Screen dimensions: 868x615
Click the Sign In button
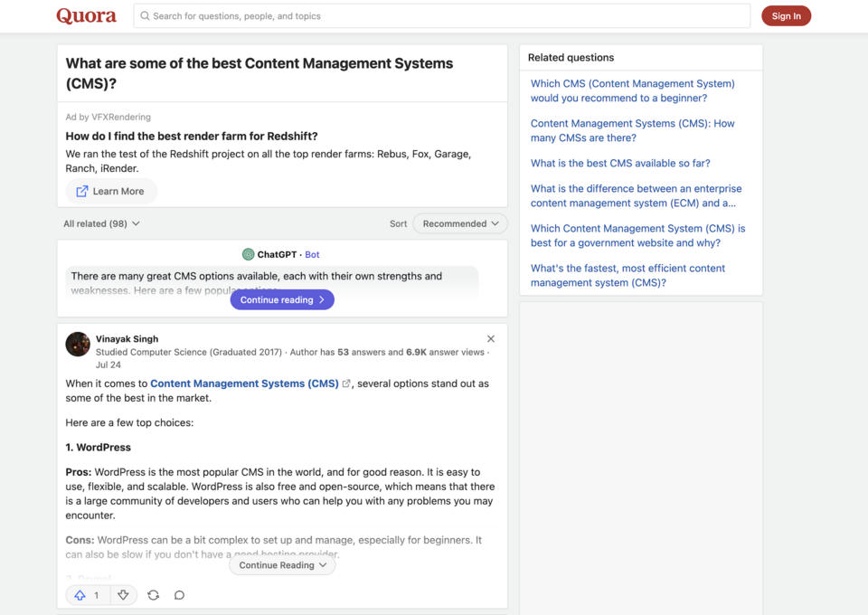(786, 16)
